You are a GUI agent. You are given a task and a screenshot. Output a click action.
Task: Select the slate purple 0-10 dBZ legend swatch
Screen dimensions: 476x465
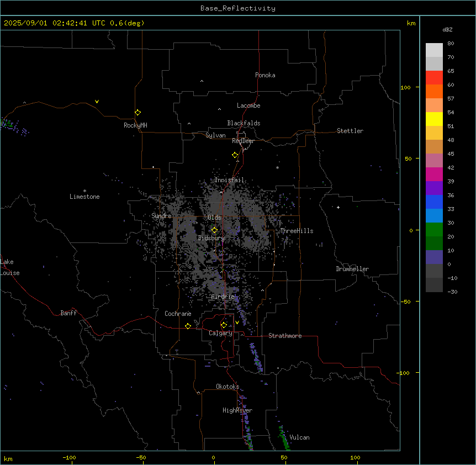click(434, 257)
